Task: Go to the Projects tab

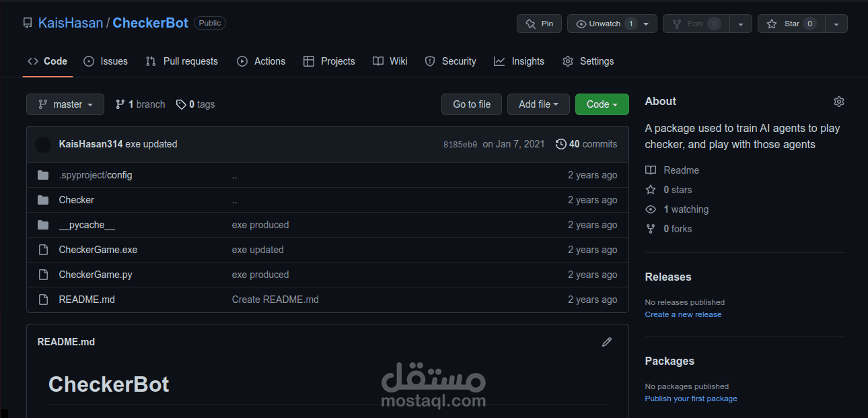Action: (x=329, y=61)
